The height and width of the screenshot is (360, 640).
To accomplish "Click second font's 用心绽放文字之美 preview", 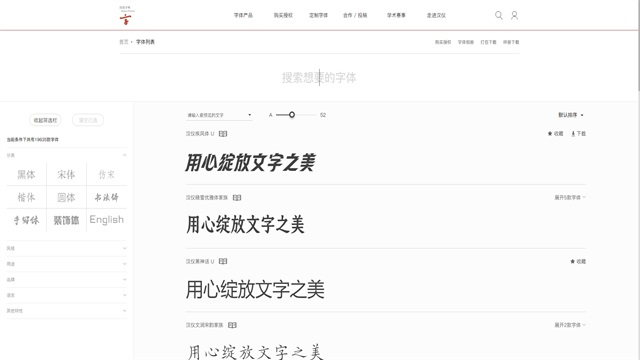I will point(245,225).
